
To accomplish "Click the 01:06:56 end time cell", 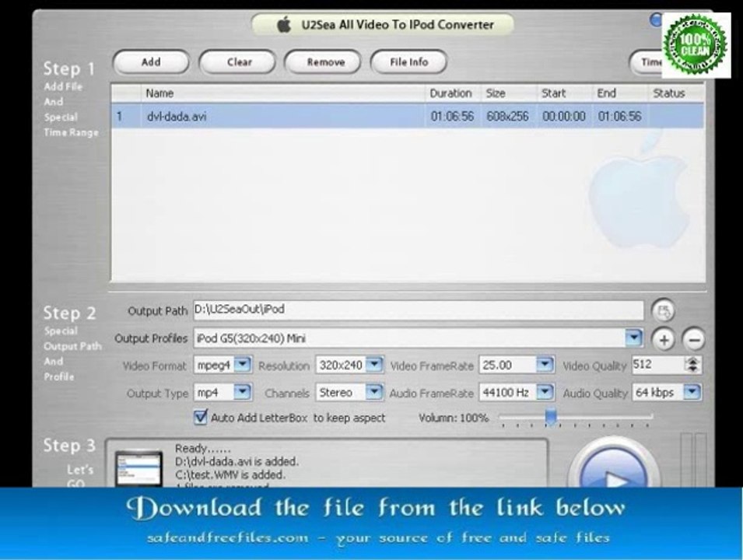I will 619,117.
